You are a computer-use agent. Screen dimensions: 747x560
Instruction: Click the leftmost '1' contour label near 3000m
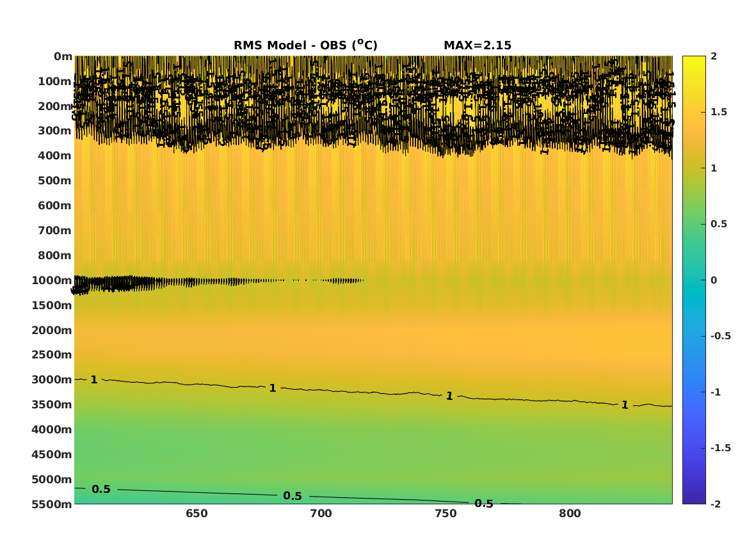[x=94, y=380]
